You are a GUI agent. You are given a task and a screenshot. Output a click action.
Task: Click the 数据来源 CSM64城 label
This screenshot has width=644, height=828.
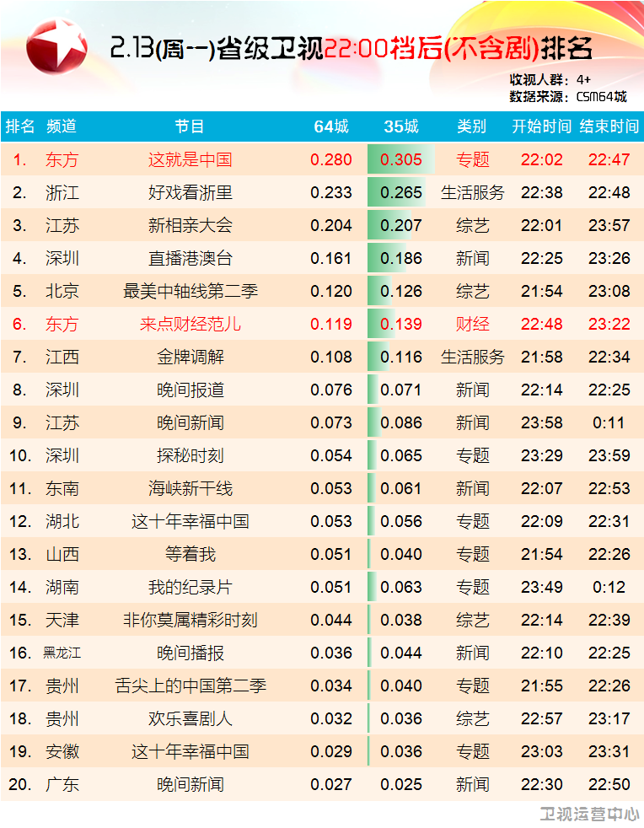568,97
